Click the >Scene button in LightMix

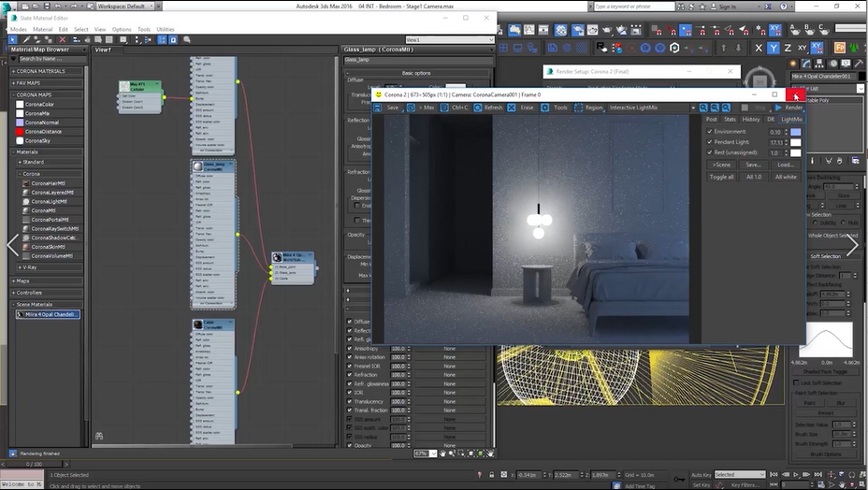[x=721, y=165]
